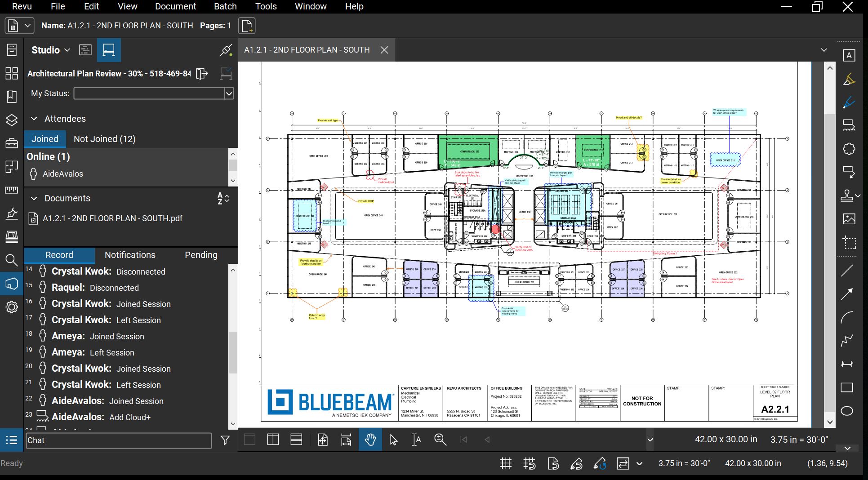Open the Batch menu
This screenshot has height=480, width=868.
click(225, 6)
